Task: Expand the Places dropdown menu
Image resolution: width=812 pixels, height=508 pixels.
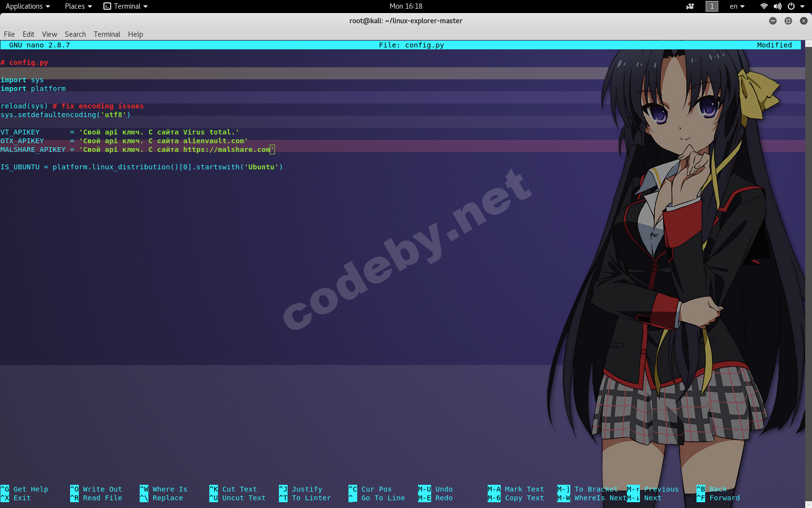Action: tap(78, 6)
